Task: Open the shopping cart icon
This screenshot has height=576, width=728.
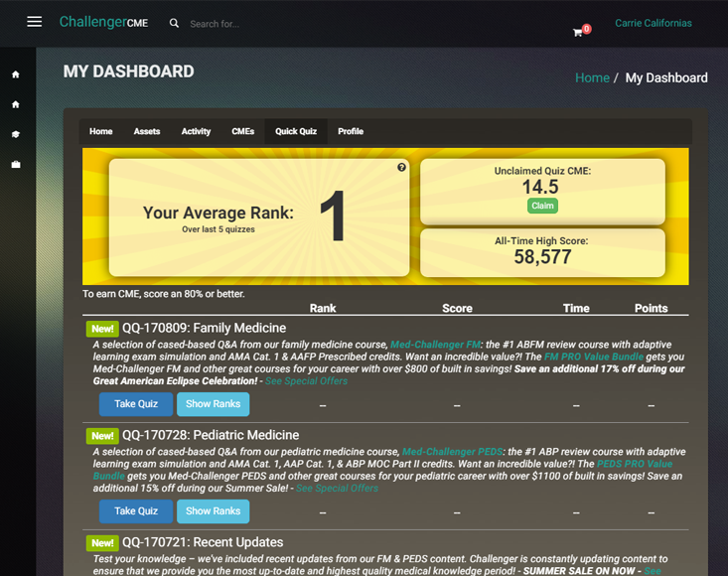Action: [578, 33]
